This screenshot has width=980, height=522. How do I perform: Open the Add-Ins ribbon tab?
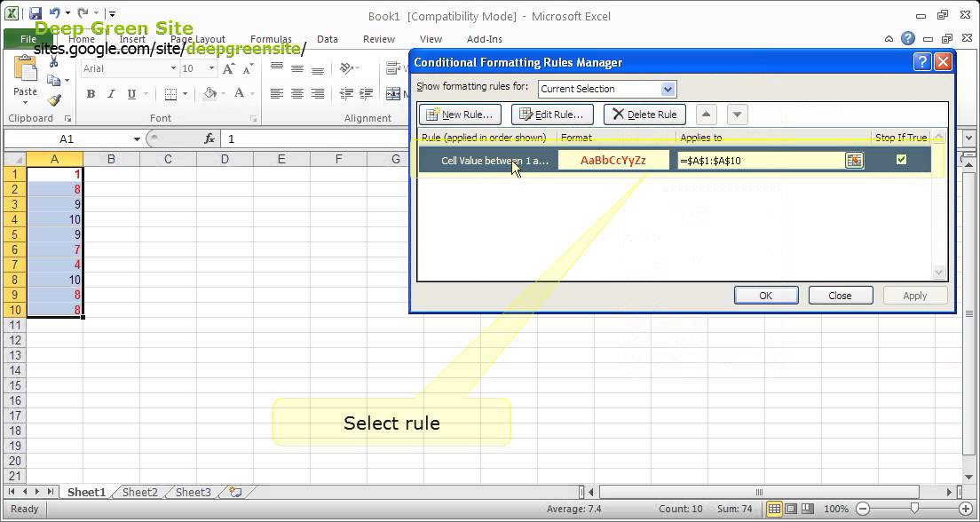pyautogui.click(x=485, y=39)
